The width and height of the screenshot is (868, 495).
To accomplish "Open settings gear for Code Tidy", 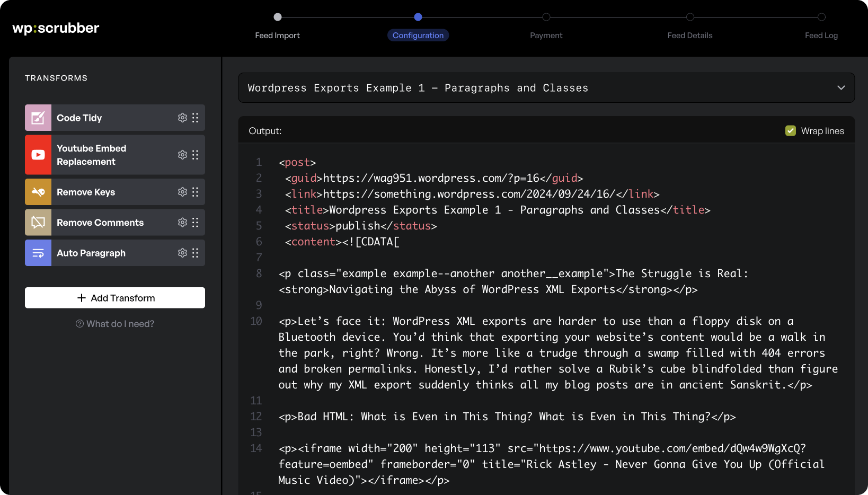I will pyautogui.click(x=182, y=118).
